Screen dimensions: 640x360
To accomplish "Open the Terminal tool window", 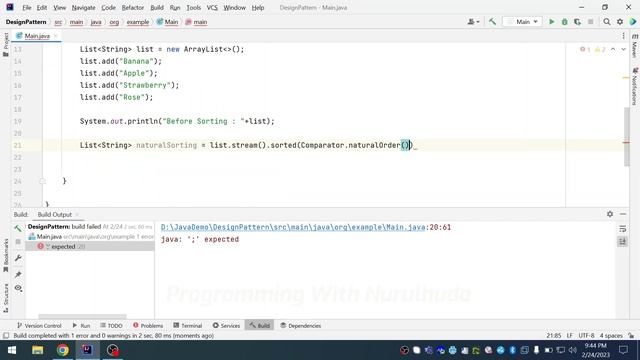I will pos(188,325).
